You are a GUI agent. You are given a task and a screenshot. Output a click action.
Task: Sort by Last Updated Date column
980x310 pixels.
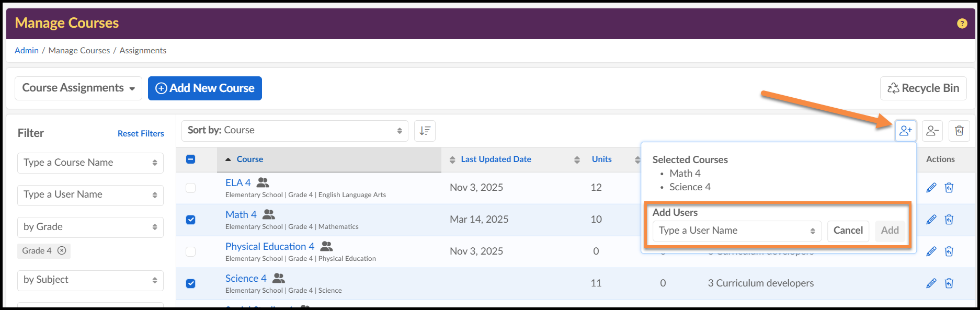point(495,159)
